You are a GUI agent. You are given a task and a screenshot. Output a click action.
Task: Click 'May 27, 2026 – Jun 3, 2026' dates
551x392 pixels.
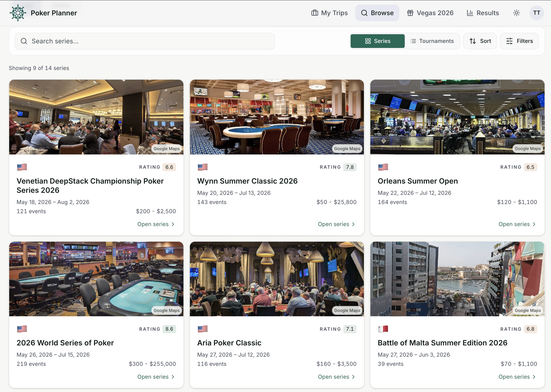[414, 355]
